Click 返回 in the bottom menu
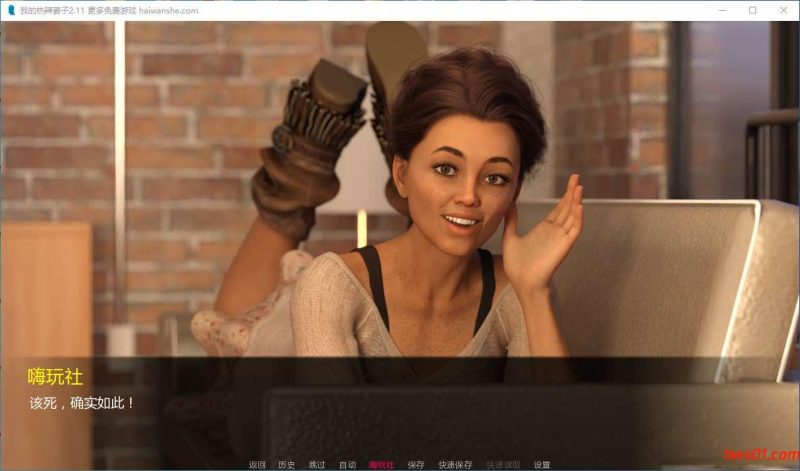Image resolution: width=800 pixels, height=471 pixels. (257, 464)
